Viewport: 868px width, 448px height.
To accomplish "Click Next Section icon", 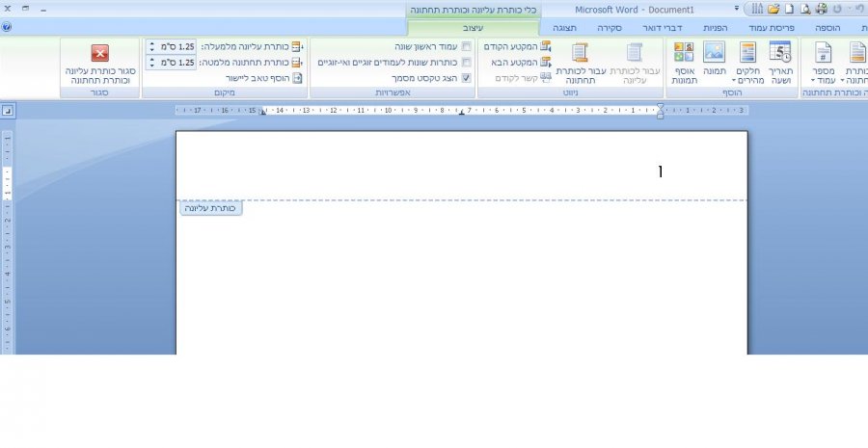I will (546, 62).
